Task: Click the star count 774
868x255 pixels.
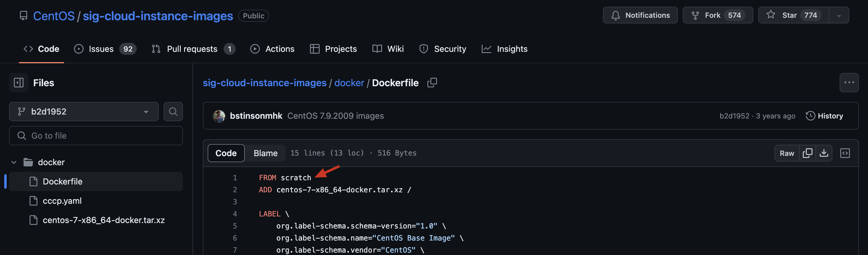Action: (x=810, y=15)
